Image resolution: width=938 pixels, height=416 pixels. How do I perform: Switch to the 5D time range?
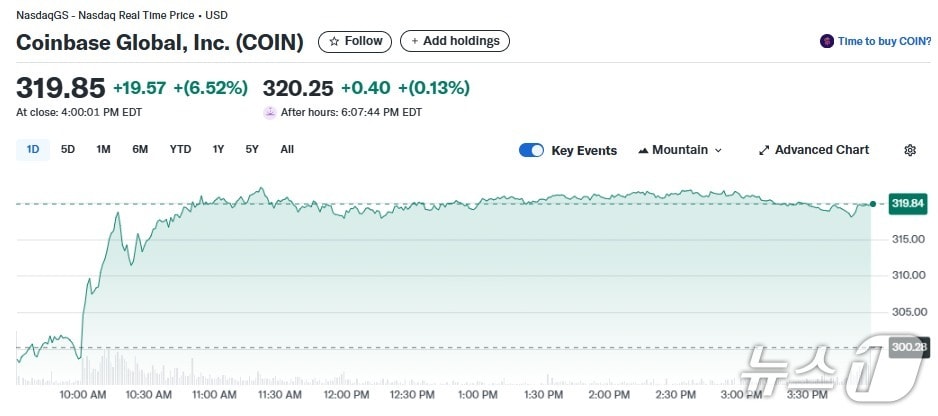pos(68,149)
